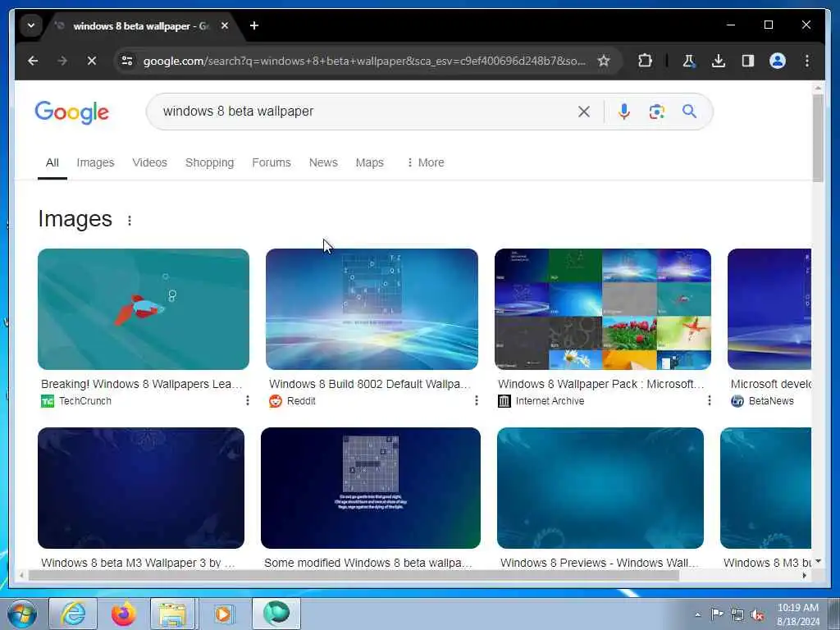Open 'Some modified Windows 8 beta wallpa...' link
This screenshot has height=630, width=840.
[368, 563]
